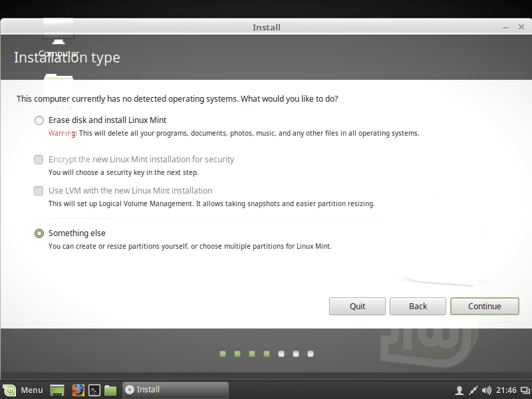Open the Terminal launcher in the panel
Viewport: 532px width, 399px height.
coord(94,390)
